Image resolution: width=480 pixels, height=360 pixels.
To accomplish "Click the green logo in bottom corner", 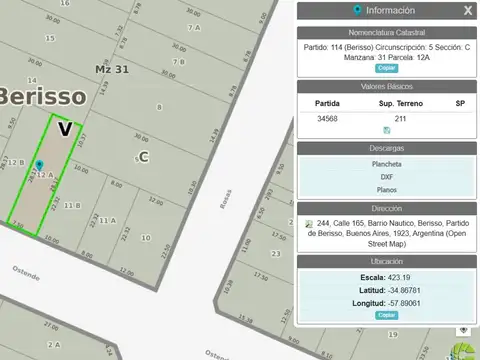I will pyautogui.click(x=464, y=352).
